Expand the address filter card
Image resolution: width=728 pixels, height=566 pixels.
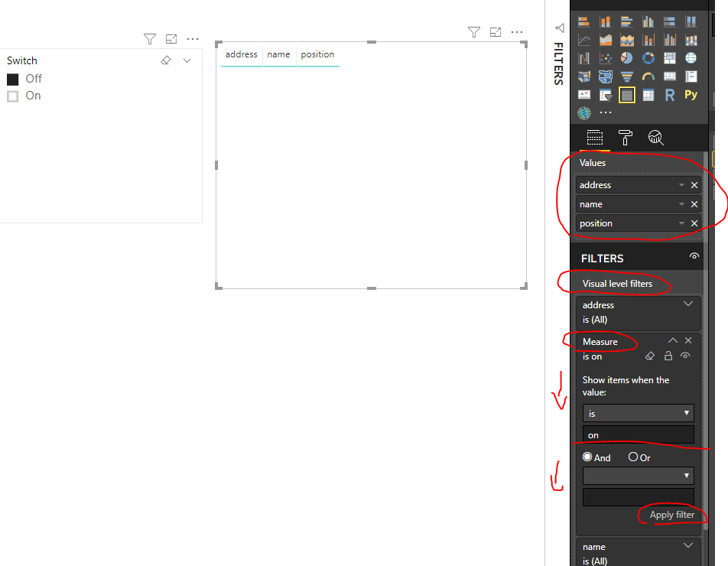[688, 304]
